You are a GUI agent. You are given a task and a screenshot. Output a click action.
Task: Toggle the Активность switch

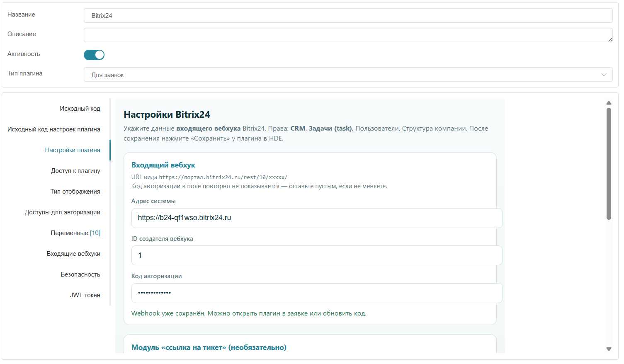pos(94,55)
